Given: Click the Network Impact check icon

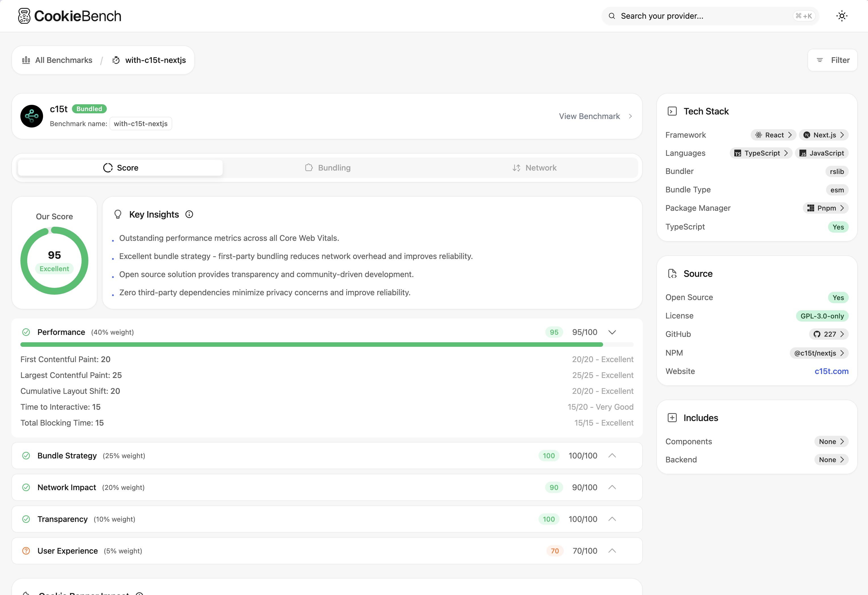Looking at the screenshot, I should pos(26,487).
